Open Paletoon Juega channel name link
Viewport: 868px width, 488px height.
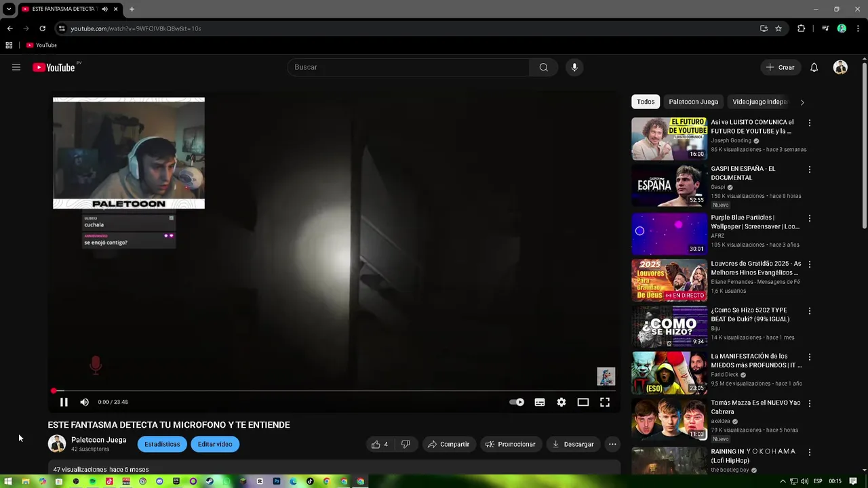point(98,440)
